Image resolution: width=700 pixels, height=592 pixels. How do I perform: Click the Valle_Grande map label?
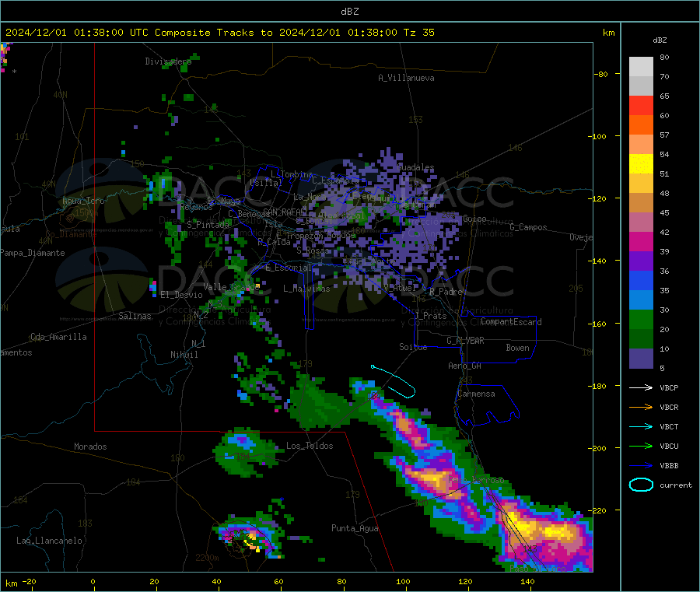tap(231, 287)
